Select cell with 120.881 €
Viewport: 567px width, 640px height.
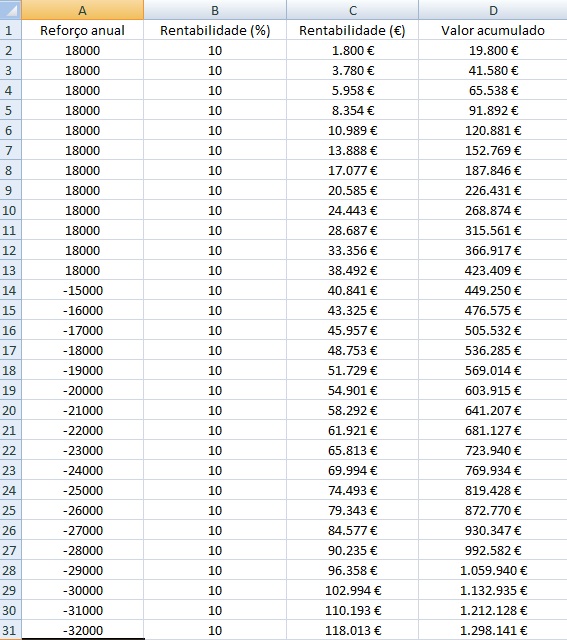pos(493,130)
